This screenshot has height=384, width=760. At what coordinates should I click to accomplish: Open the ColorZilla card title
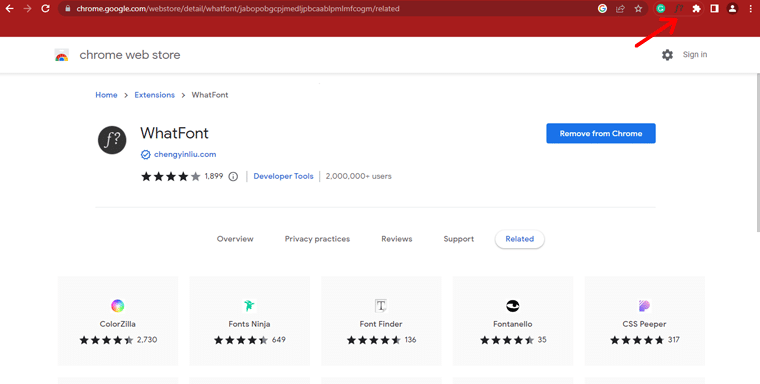(x=118, y=324)
